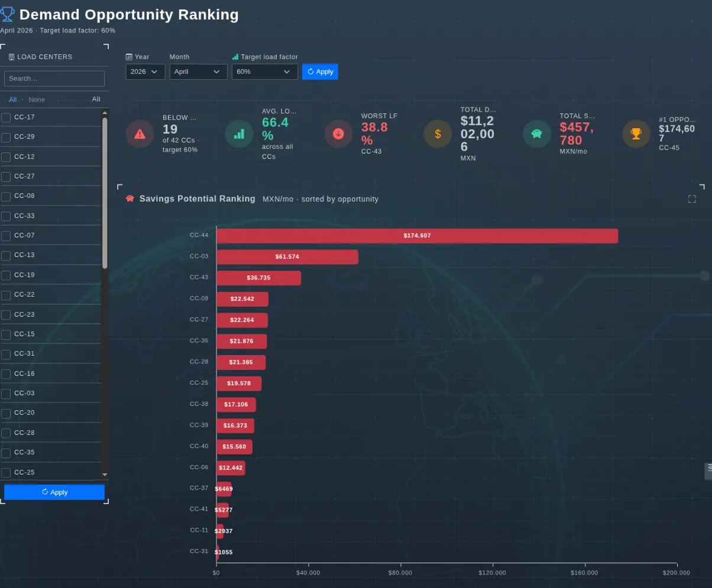
Task: Click the Savings Potential Ranking chart title
Action: [x=198, y=199]
